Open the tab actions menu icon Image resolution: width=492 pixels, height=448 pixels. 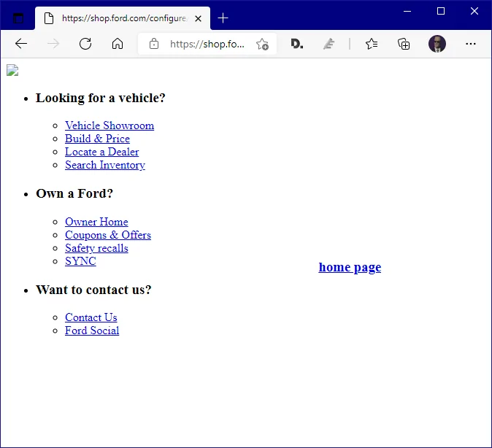tap(18, 18)
